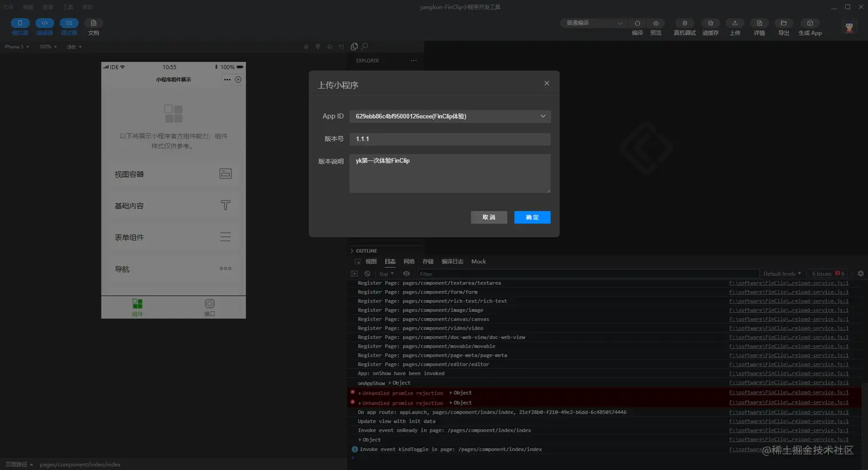The image size is (868, 470).
Task: Open the user avatar profile
Action: (x=849, y=26)
